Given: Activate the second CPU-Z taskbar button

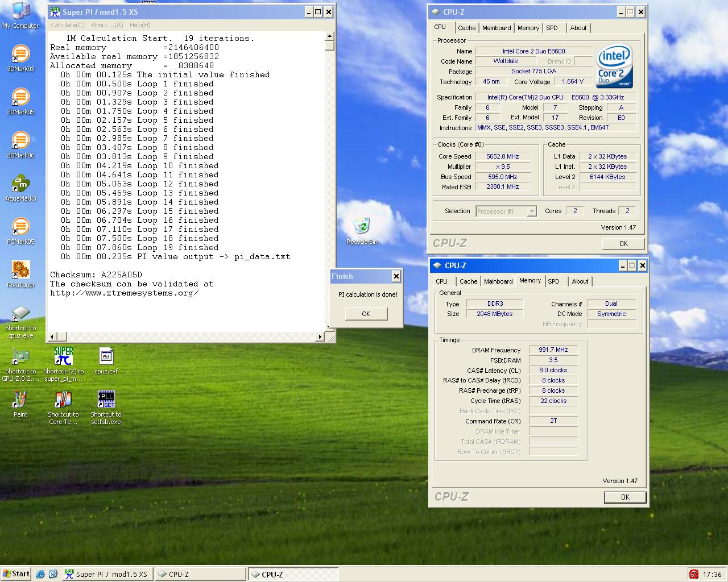Looking at the screenshot, I should click(x=293, y=574).
